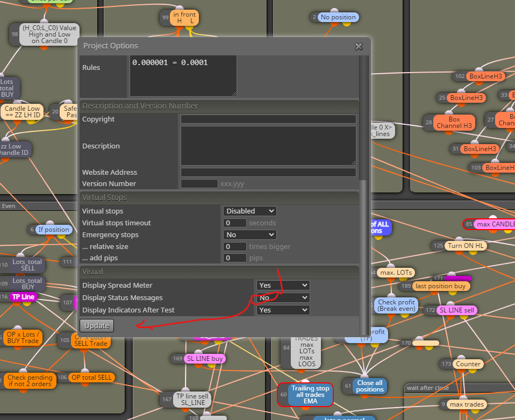
Task: Select the Candle Low == ZZ LH ID block
Action: tap(23, 112)
